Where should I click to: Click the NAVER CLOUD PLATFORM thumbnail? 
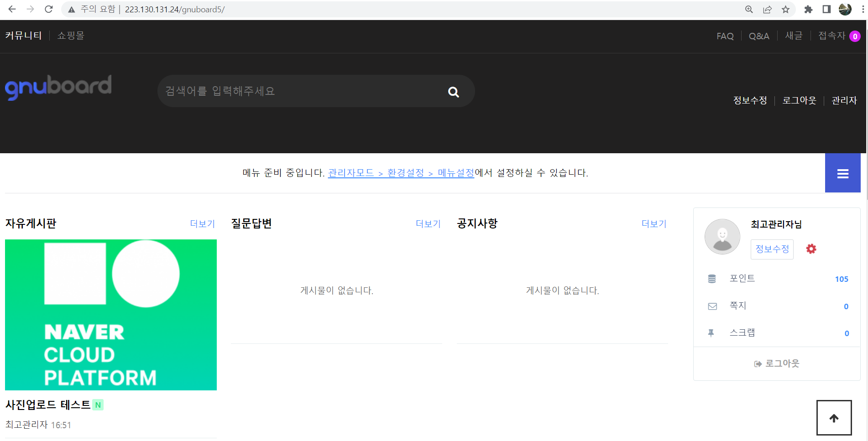111,315
